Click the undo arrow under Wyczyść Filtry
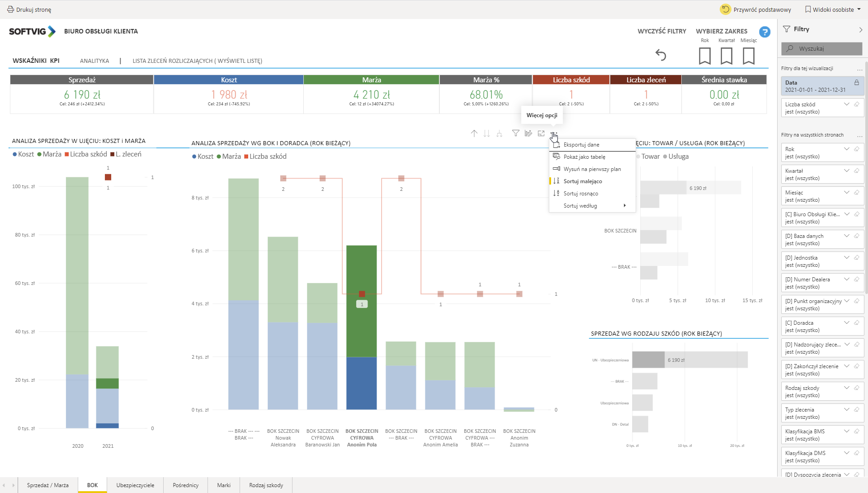 coord(661,55)
